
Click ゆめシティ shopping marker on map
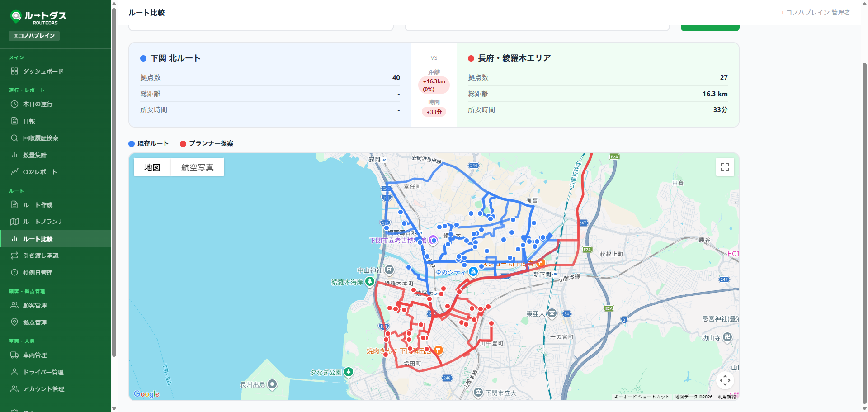pyautogui.click(x=473, y=271)
